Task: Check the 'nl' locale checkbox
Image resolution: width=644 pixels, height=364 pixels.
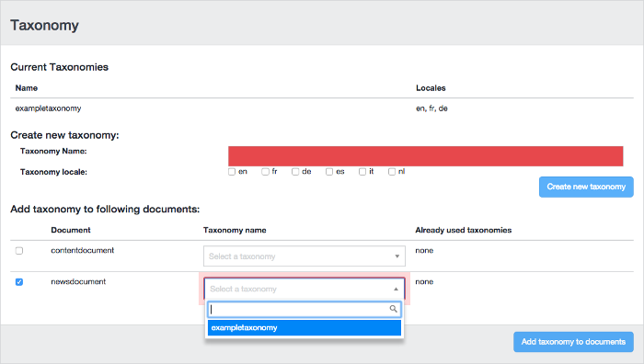Action: (x=392, y=172)
